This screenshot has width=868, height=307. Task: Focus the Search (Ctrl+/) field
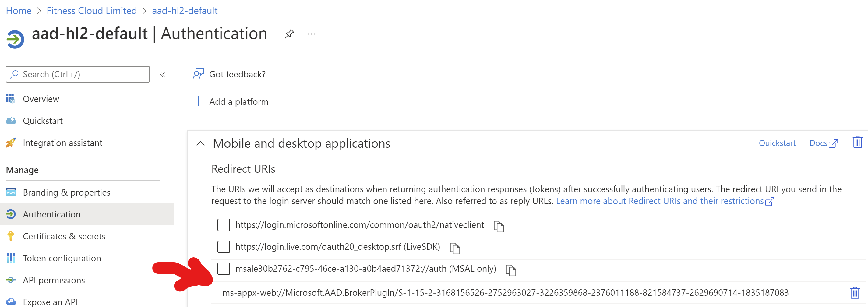78,74
